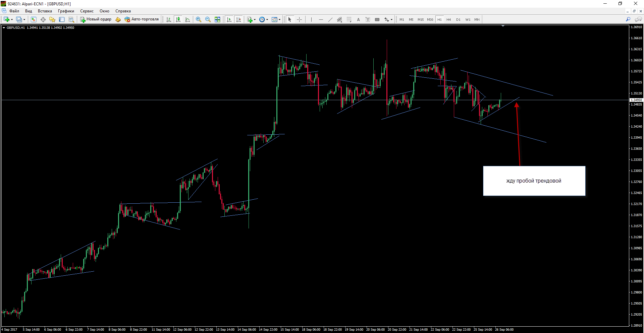Select the H1 timeframe button
The height and width of the screenshot is (333, 644).
click(439, 19)
